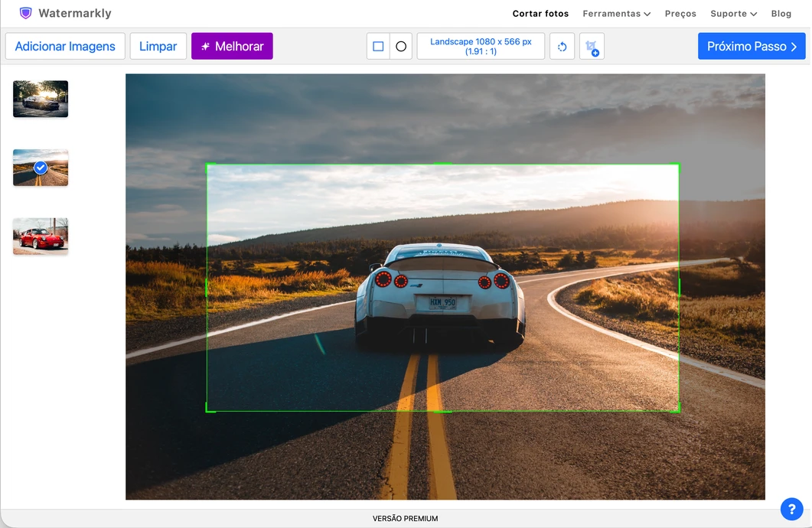
Task: Click the Limpar button
Action: click(x=158, y=46)
